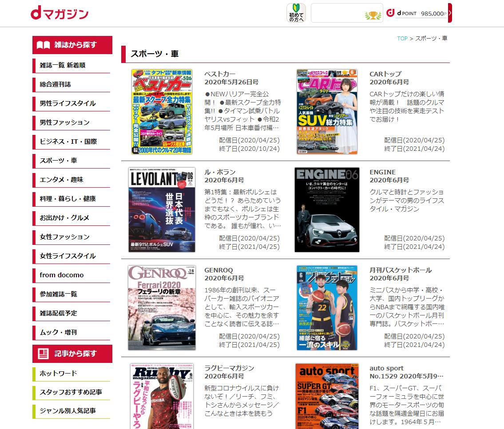Select スポーツ・車 in sidebar
504x429 pixels.
pos(71,161)
